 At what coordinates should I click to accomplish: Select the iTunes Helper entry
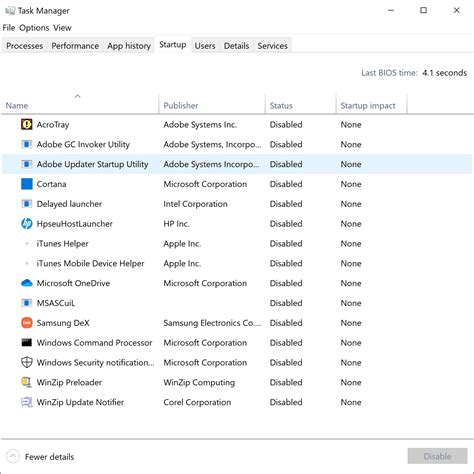tap(62, 244)
